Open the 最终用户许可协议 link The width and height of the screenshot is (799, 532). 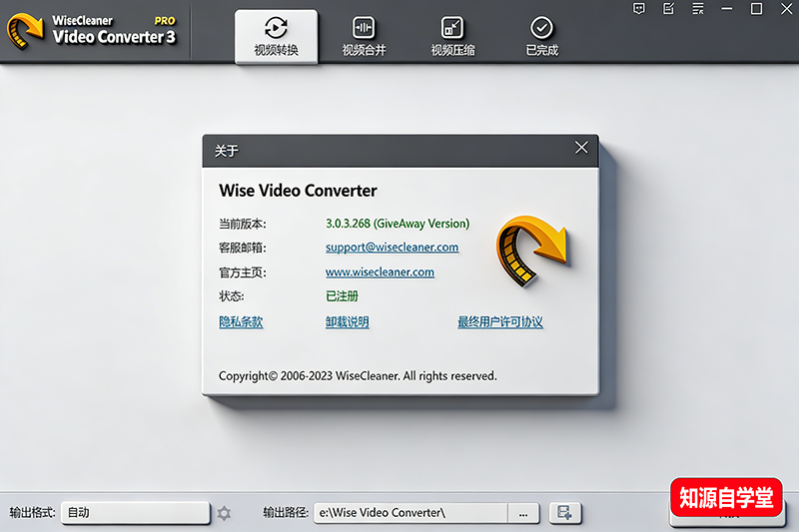(x=499, y=322)
